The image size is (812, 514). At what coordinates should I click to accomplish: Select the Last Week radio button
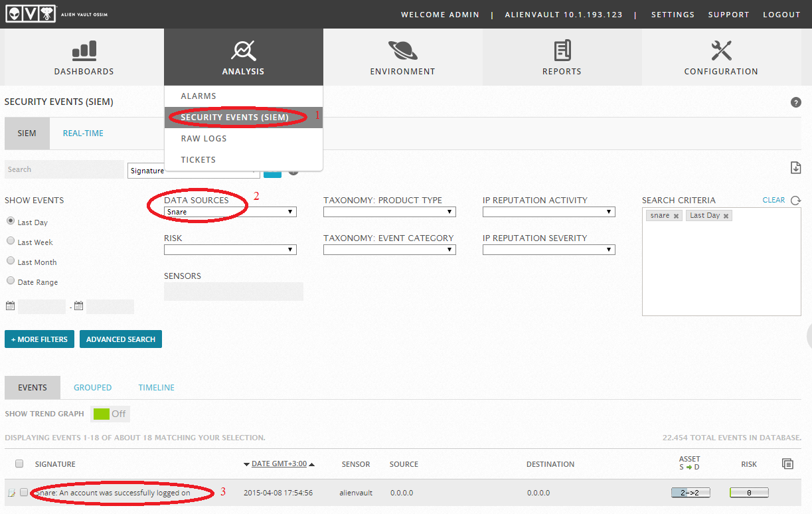pyautogui.click(x=10, y=241)
